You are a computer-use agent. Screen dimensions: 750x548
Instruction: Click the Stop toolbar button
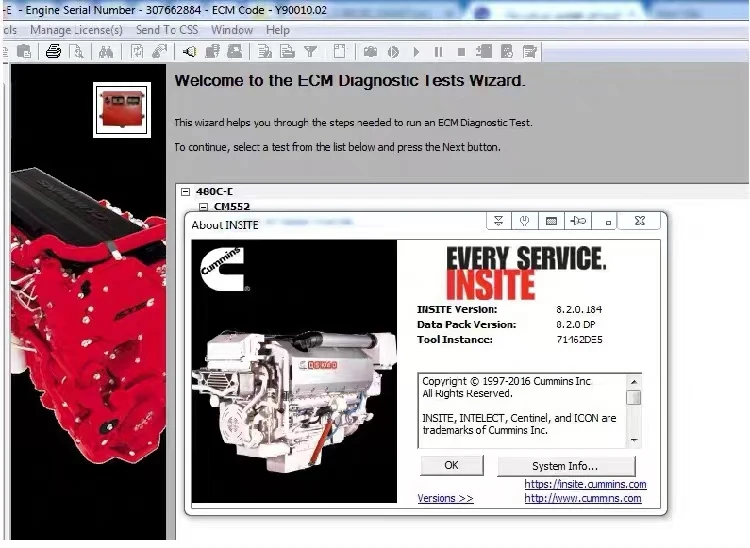[x=461, y=52]
